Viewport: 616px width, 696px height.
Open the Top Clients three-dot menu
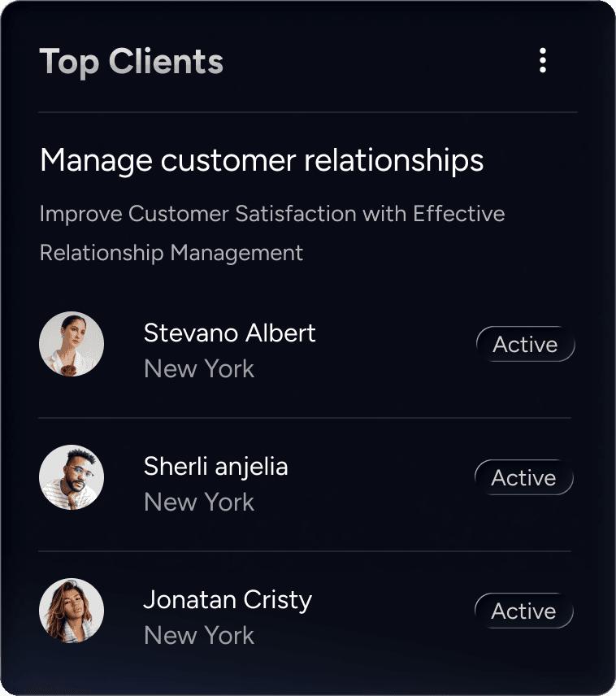pyautogui.click(x=543, y=61)
